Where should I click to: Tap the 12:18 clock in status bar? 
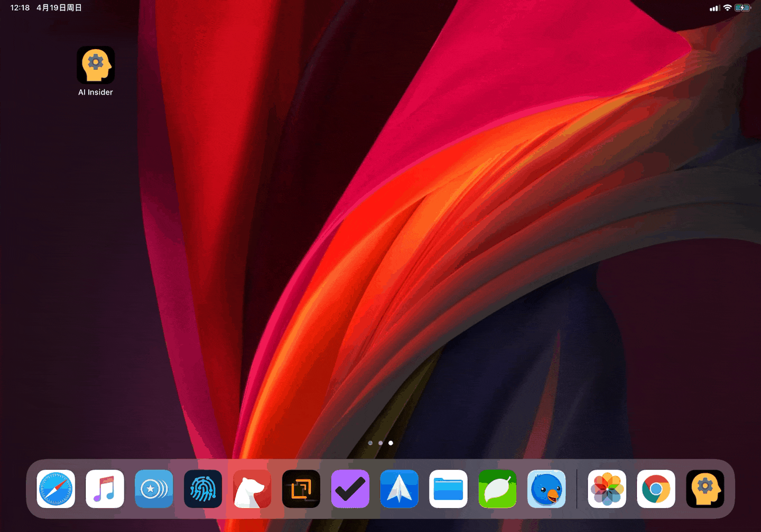click(x=20, y=8)
